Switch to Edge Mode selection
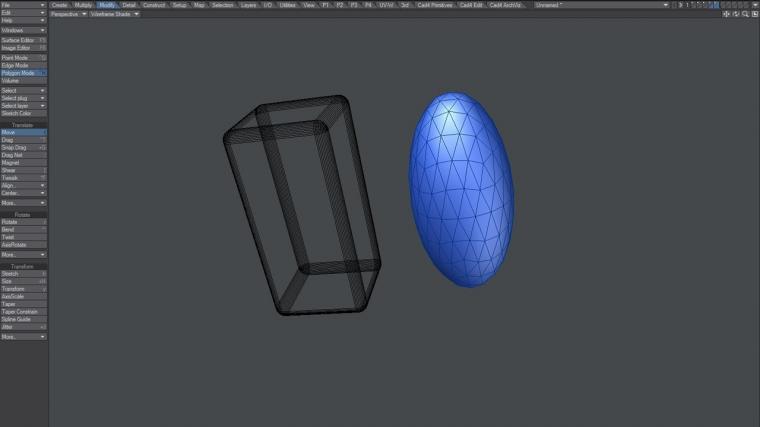 [x=23, y=65]
